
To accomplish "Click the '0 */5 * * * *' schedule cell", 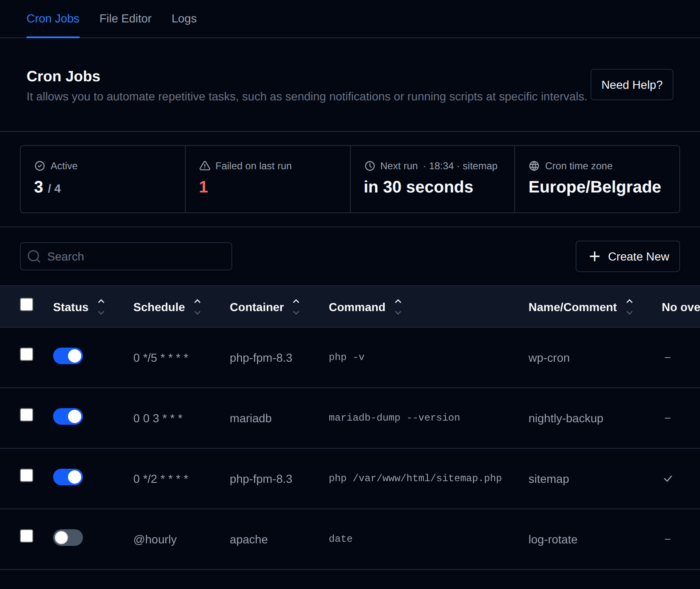I will point(161,358).
